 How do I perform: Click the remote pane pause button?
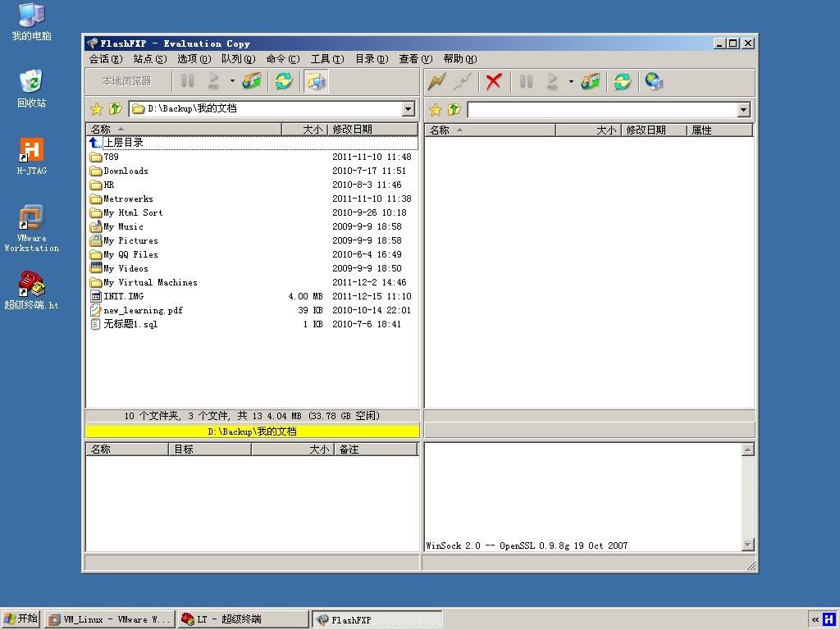[526, 81]
